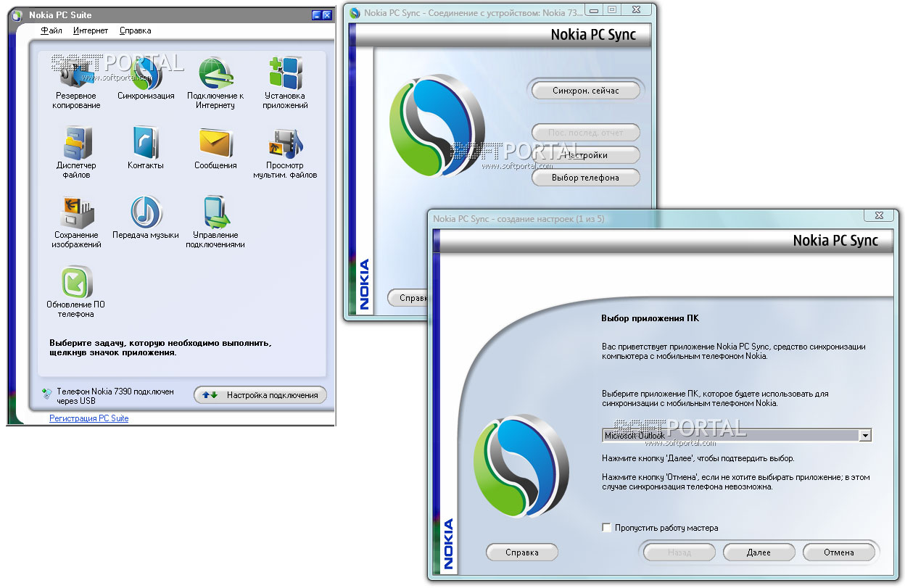Click the Nokia PC Suite title bar icon
The width and height of the screenshot is (905, 588).
pyautogui.click(x=17, y=15)
